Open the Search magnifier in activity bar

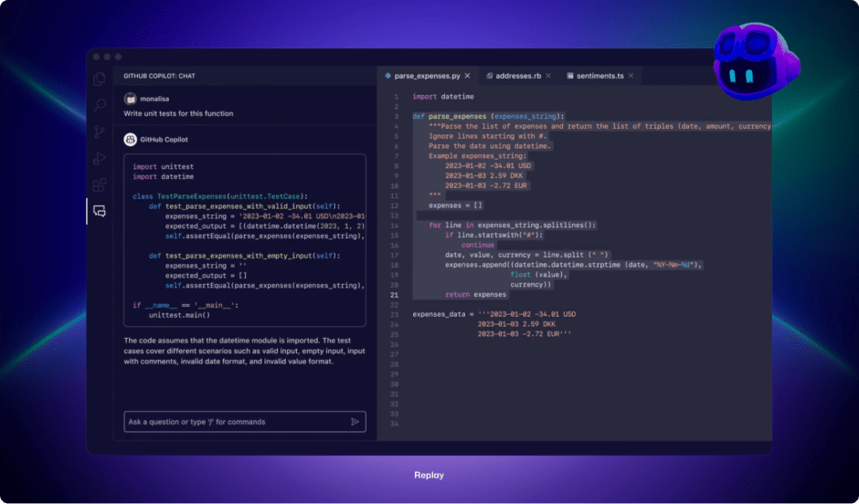pyautogui.click(x=100, y=106)
